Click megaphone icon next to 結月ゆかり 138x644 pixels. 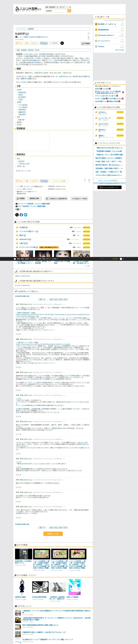pyautogui.click(x=96, y=130)
